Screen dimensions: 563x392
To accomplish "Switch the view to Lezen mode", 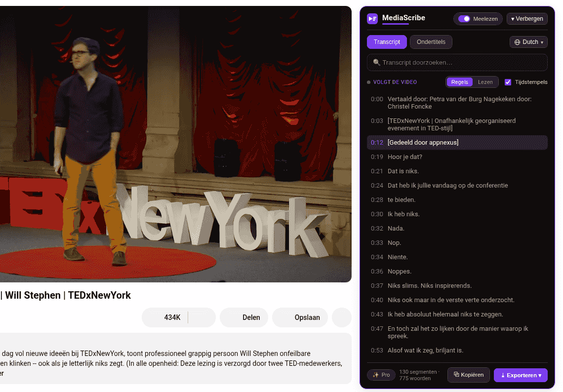I will tap(485, 82).
